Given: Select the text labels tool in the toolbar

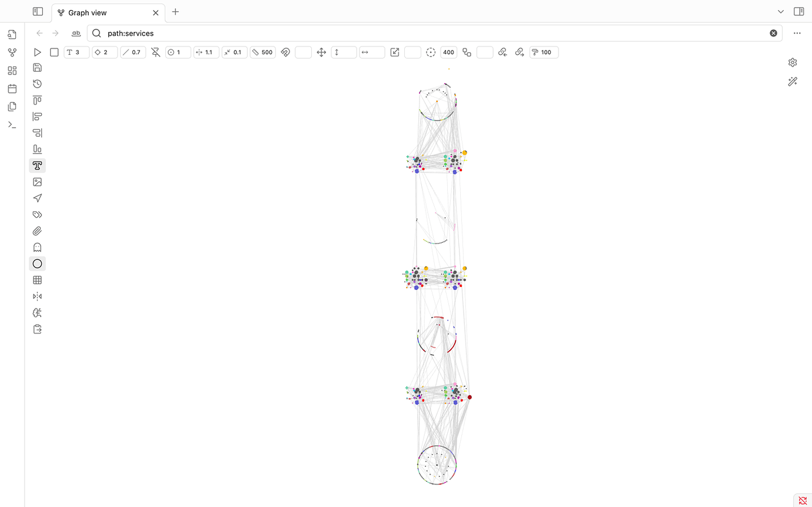Looking at the screenshot, I should 37,165.
